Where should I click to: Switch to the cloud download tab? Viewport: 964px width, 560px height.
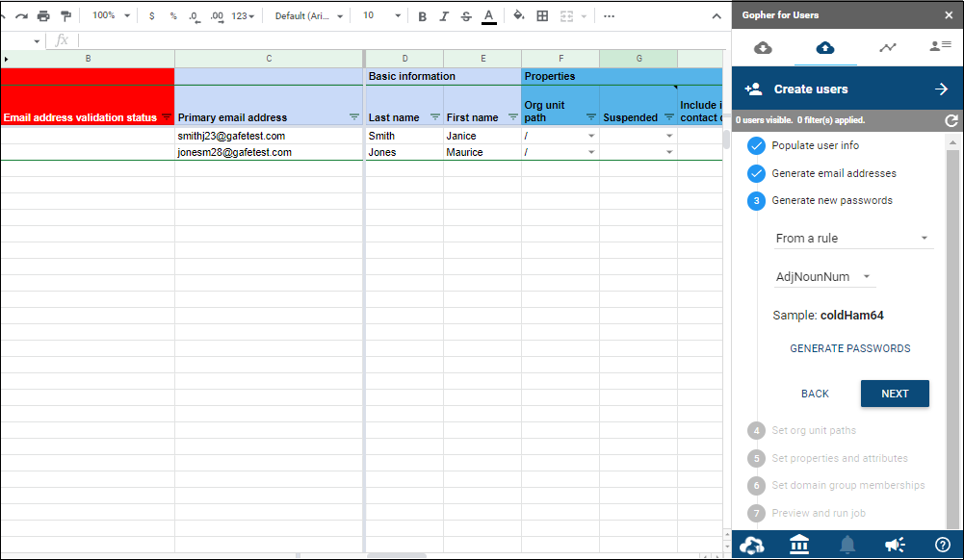pyautogui.click(x=763, y=47)
